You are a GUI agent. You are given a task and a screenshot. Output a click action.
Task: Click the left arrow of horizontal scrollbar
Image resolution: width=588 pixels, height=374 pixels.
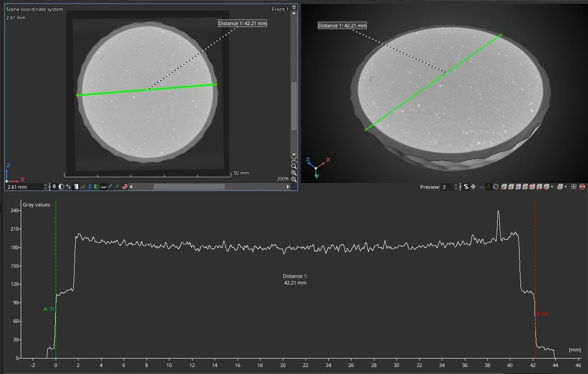[131, 187]
